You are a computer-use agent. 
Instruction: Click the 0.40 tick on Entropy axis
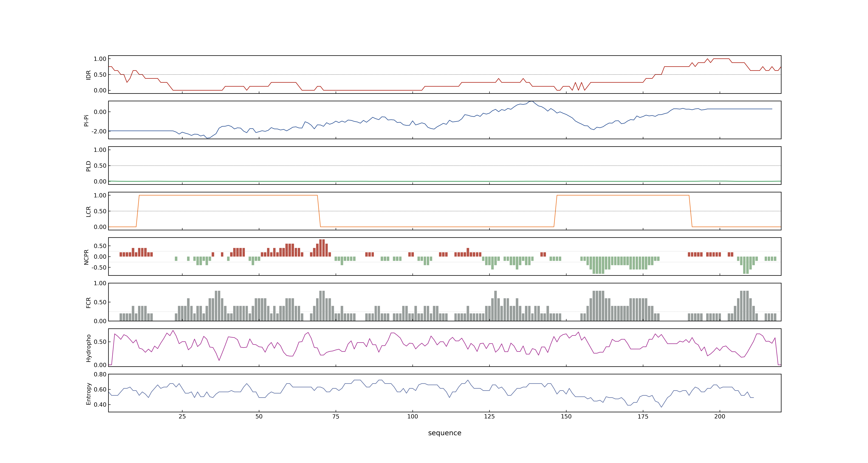100,404
